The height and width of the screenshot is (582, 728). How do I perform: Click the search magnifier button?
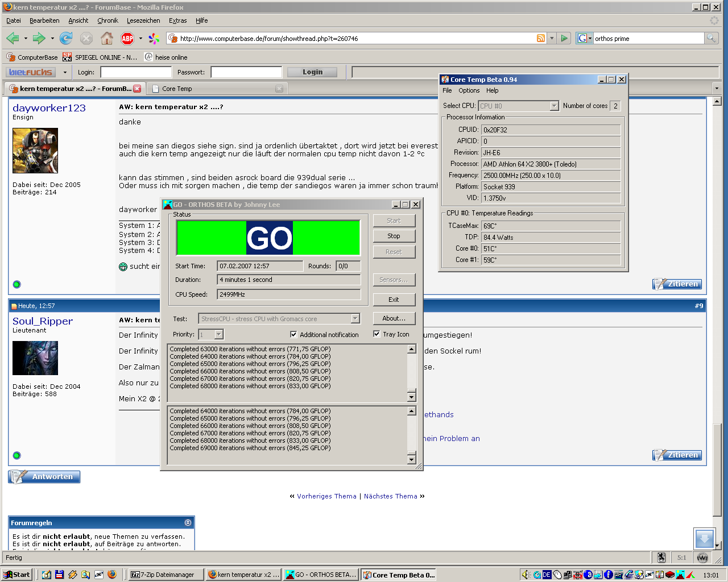(x=711, y=38)
